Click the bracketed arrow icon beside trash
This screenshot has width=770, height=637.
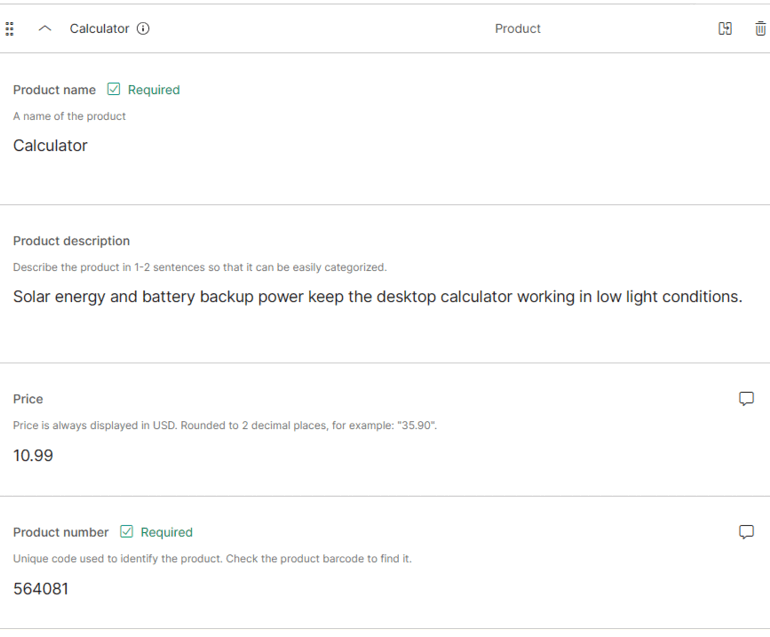pos(725,29)
